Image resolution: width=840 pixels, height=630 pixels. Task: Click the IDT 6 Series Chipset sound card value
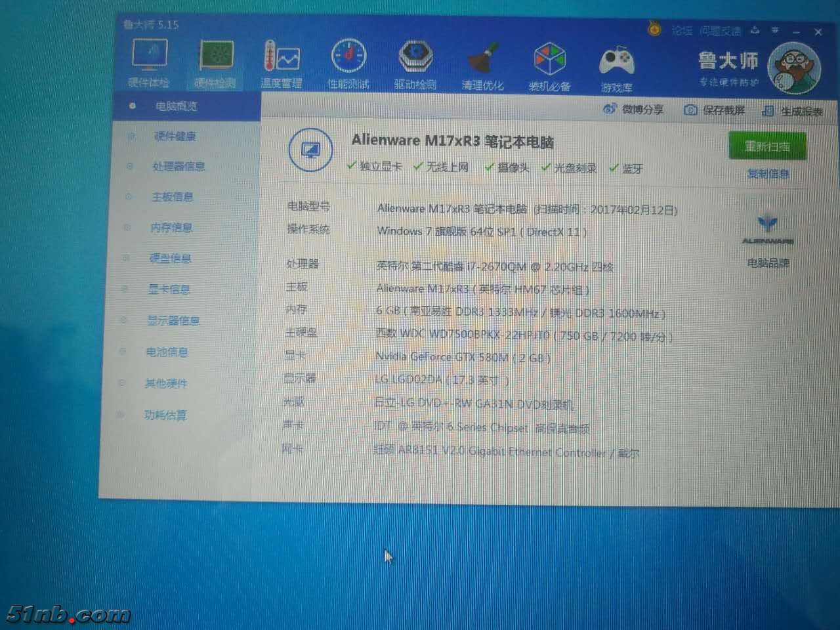[x=482, y=428]
